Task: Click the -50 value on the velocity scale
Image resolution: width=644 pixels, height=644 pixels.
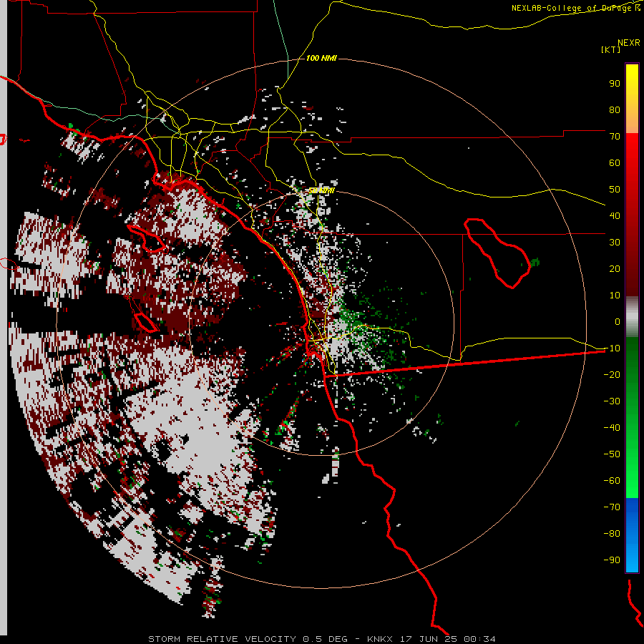Action: (612, 454)
